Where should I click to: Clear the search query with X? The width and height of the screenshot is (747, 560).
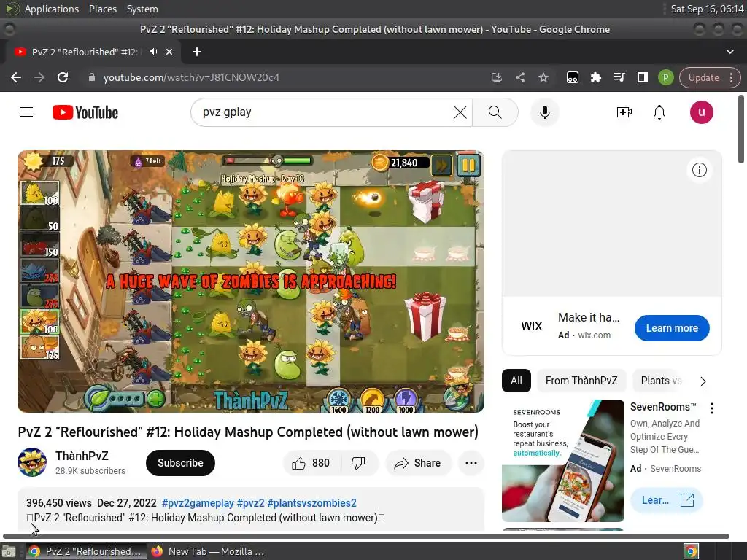pyautogui.click(x=460, y=112)
